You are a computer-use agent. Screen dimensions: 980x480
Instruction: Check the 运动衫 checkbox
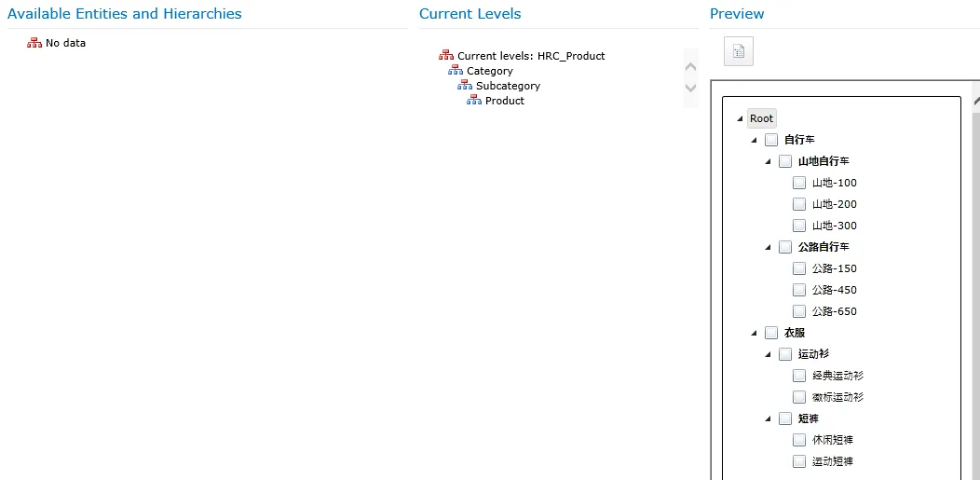785,354
